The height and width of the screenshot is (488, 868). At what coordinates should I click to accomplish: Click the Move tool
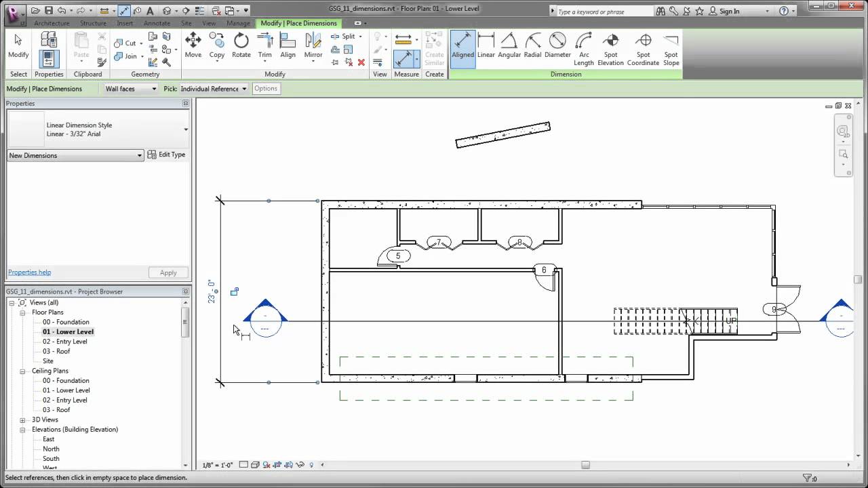point(193,46)
